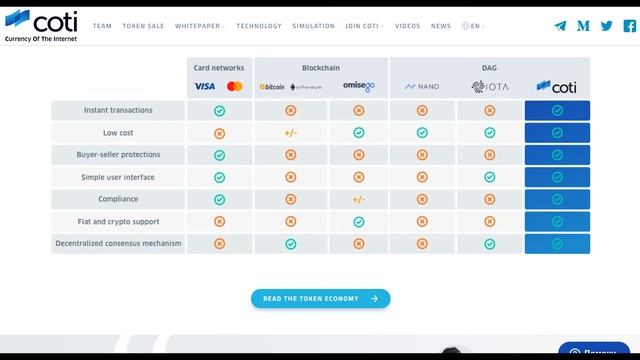Click Read The Token Economy button
640x360 pixels.
321,299
